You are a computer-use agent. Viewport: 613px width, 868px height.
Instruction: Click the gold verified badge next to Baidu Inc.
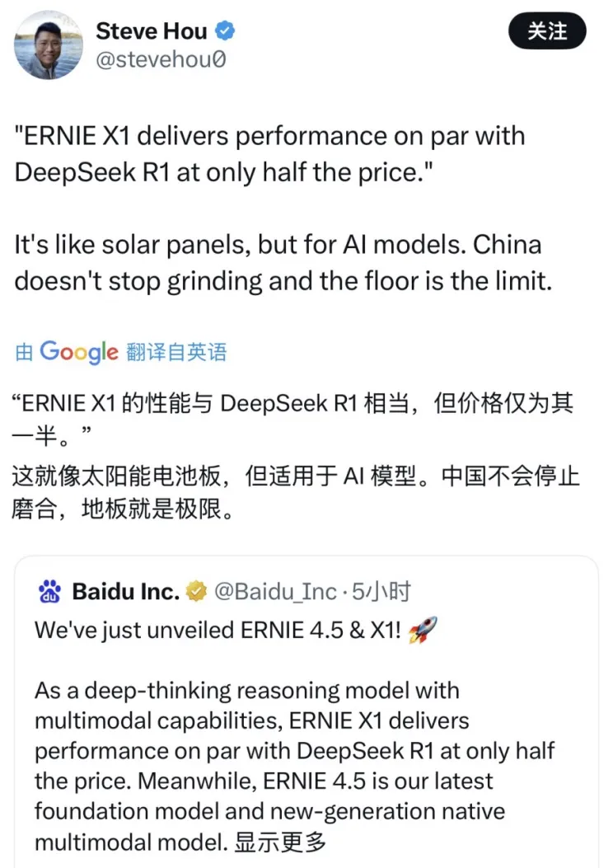click(x=196, y=591)
